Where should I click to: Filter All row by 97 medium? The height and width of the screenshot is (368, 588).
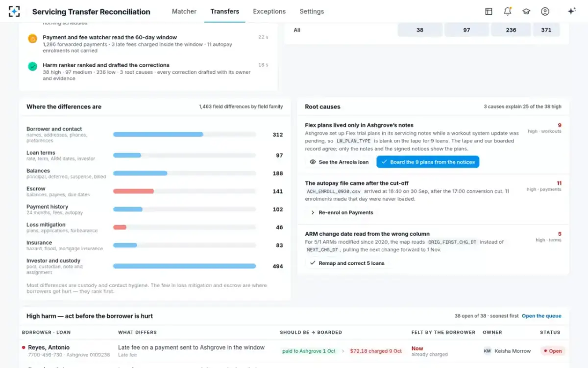[x=466, y=30]
